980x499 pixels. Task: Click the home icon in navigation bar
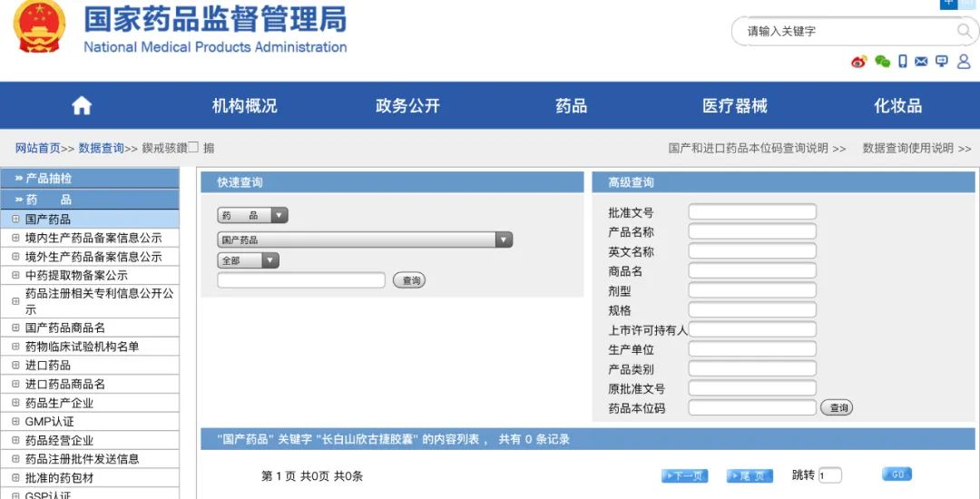(82, 106)
